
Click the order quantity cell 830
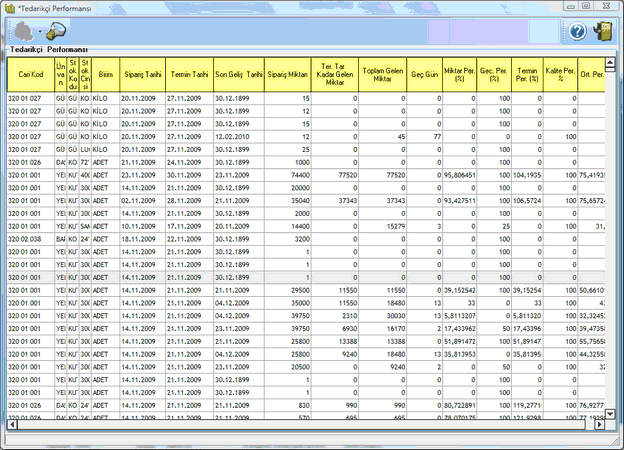tap(288, 405)
